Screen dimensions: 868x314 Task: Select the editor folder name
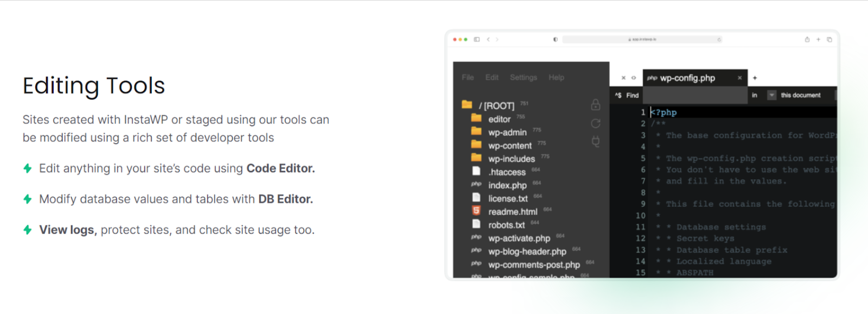coord(499,119)
